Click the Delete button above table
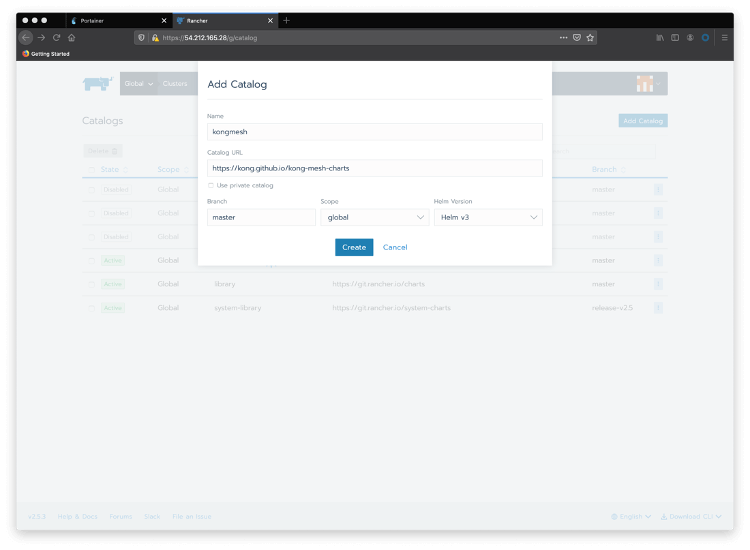The image size is (750, 550). point(103,151)
